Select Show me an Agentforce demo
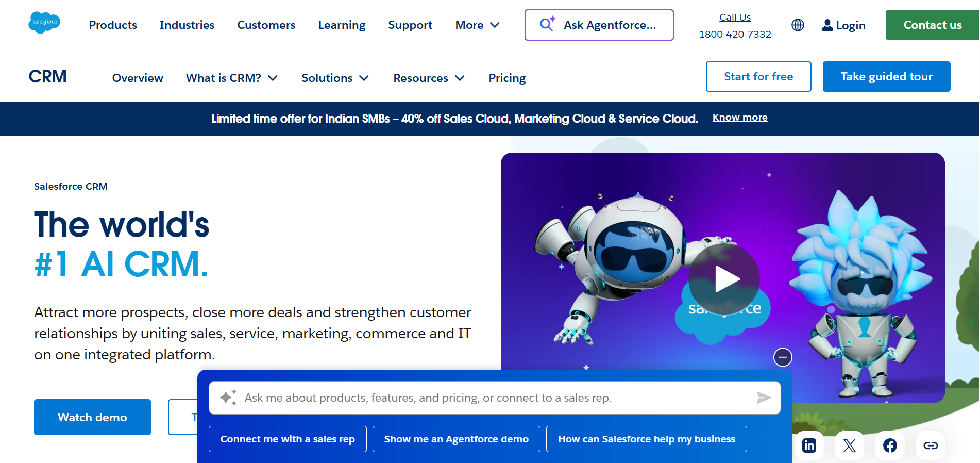Screen dimensions: 980x463 [457, 439]
